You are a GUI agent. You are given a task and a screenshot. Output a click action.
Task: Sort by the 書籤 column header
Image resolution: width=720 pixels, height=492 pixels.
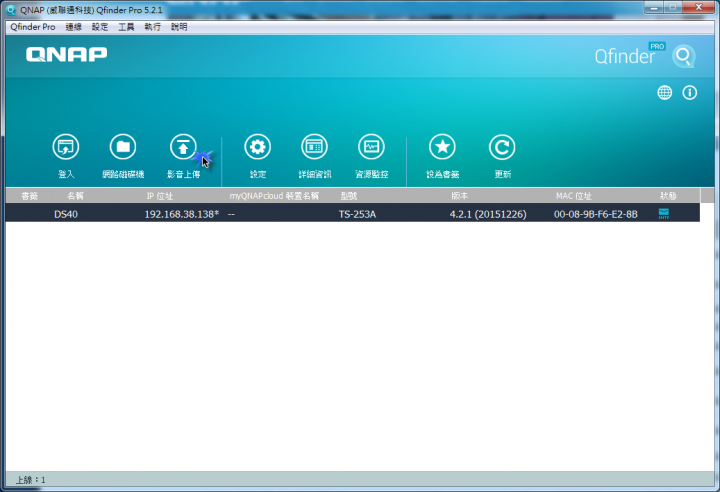click(29, 196)
